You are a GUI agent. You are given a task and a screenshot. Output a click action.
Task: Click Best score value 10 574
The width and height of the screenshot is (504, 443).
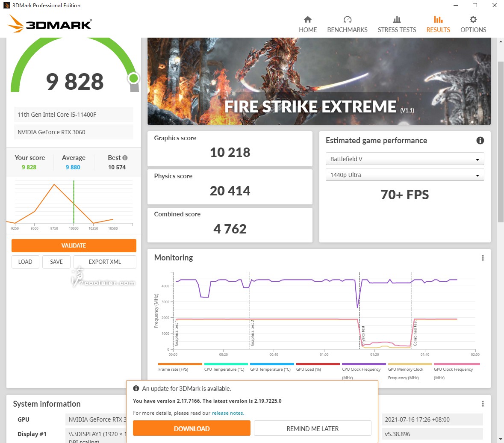(117, 167)
